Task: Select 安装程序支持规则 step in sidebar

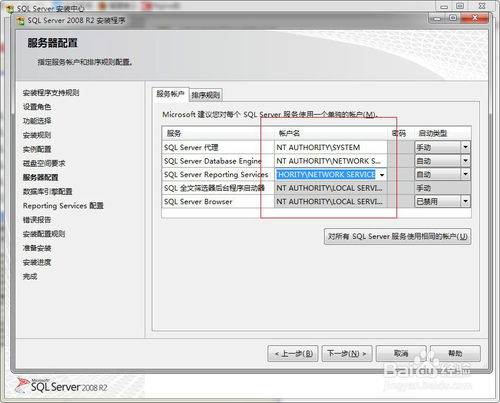Action: [x=51, y=93]
